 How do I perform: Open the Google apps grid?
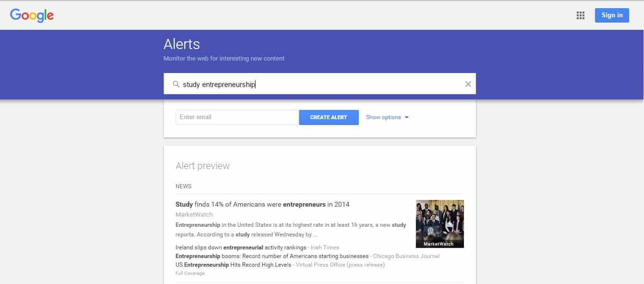pos(581,15)
